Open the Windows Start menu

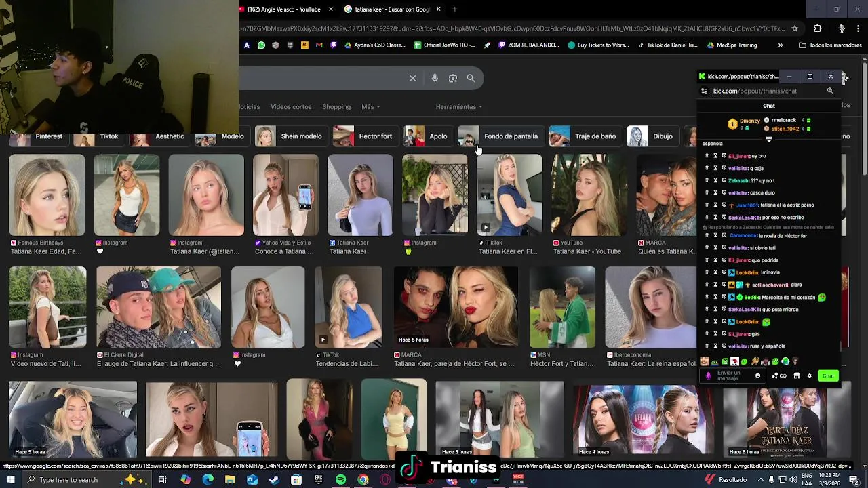(x=11, y=480)
